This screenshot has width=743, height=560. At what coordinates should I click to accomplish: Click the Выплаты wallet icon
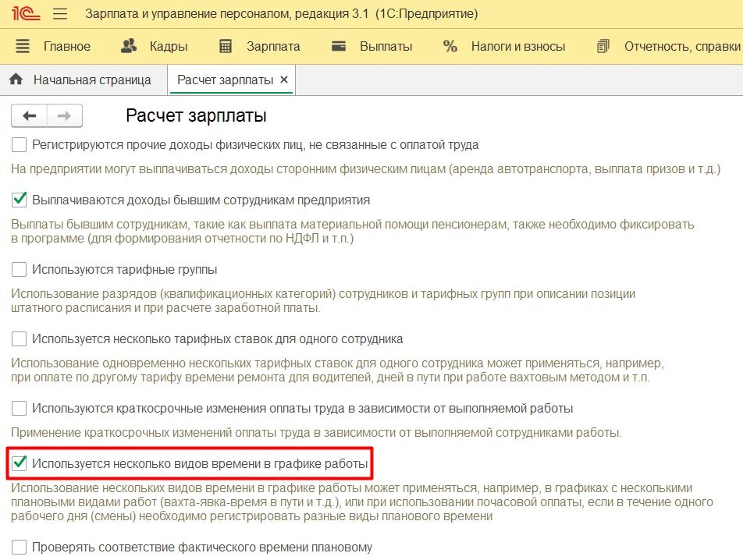[339, 46]
